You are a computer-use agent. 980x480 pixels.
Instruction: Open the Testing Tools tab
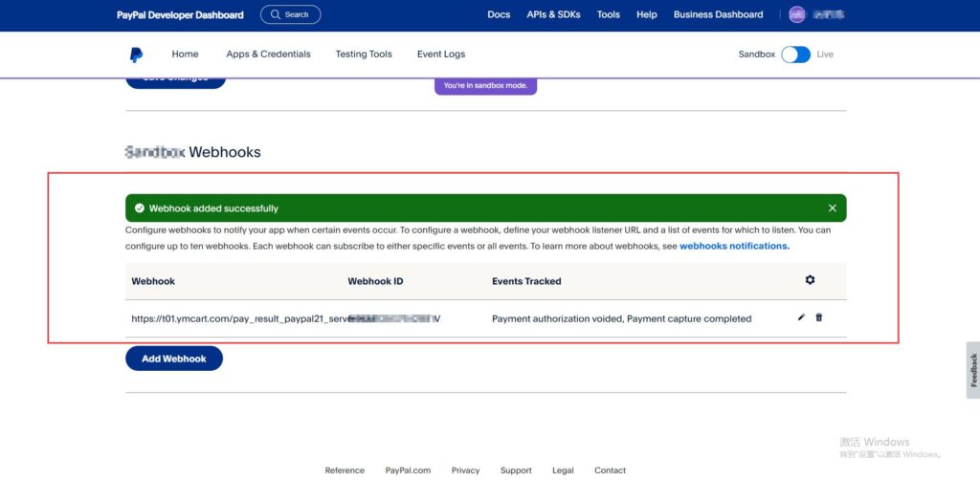point(364,55)
